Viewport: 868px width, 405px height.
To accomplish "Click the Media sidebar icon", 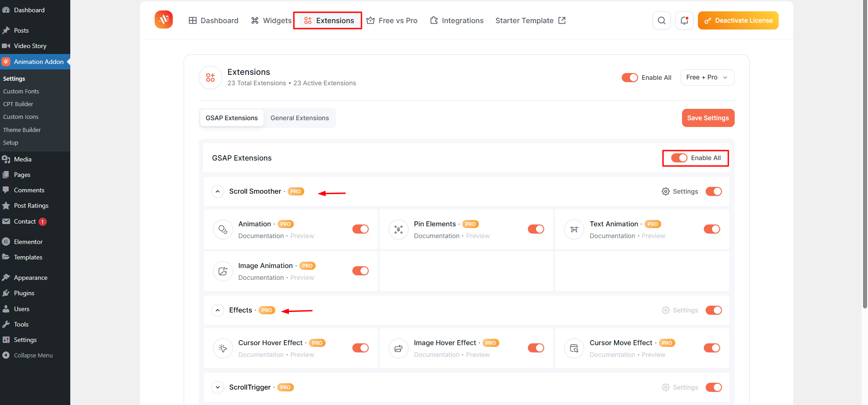I will click(6, 159).
